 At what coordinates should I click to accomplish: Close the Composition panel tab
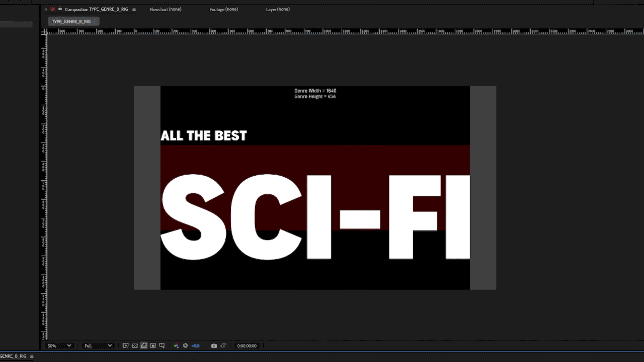tap(46, 9)
